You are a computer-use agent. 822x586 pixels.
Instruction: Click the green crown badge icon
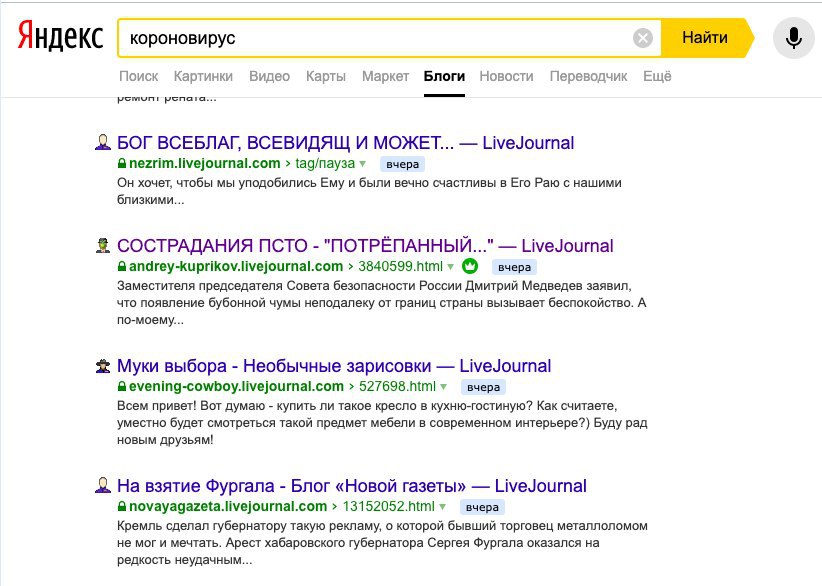[x=470, y=266]
